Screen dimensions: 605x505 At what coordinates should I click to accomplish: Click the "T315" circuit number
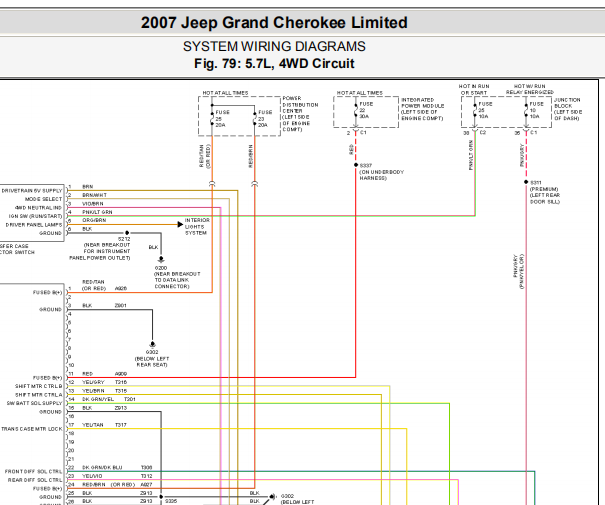click(121, 391)
